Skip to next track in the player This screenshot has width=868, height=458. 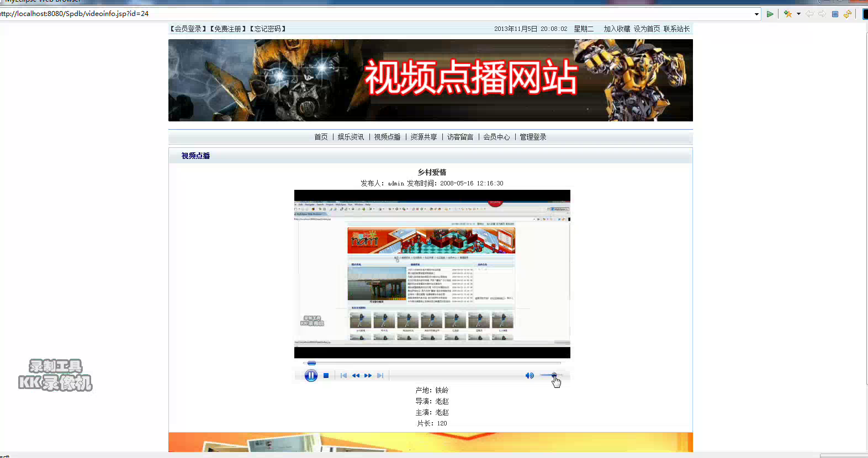380,376
